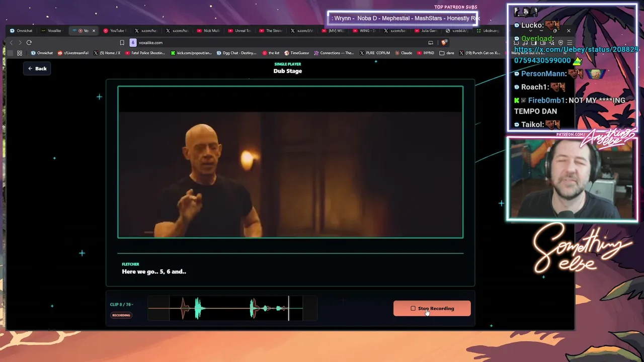
Task: Click the dub waveform timeline
Action: coord(232,308)
